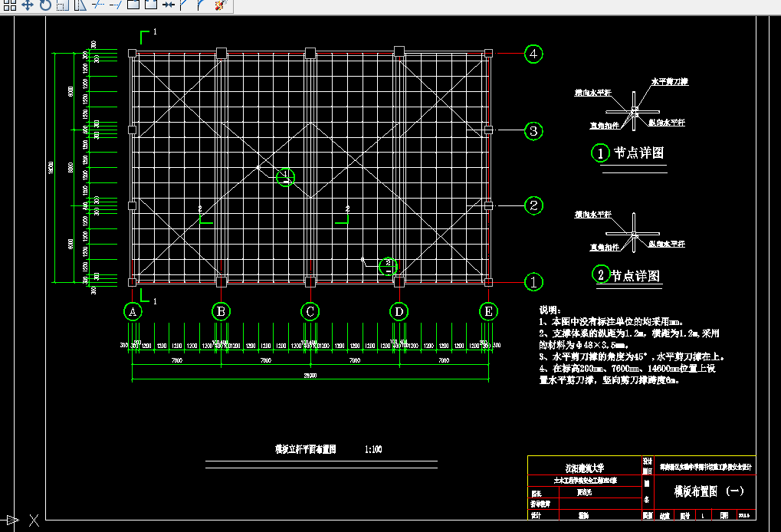Select the title text '1 节点详图'
The height and width of the screenshot is (532, 781).
(x=628, y=153)
